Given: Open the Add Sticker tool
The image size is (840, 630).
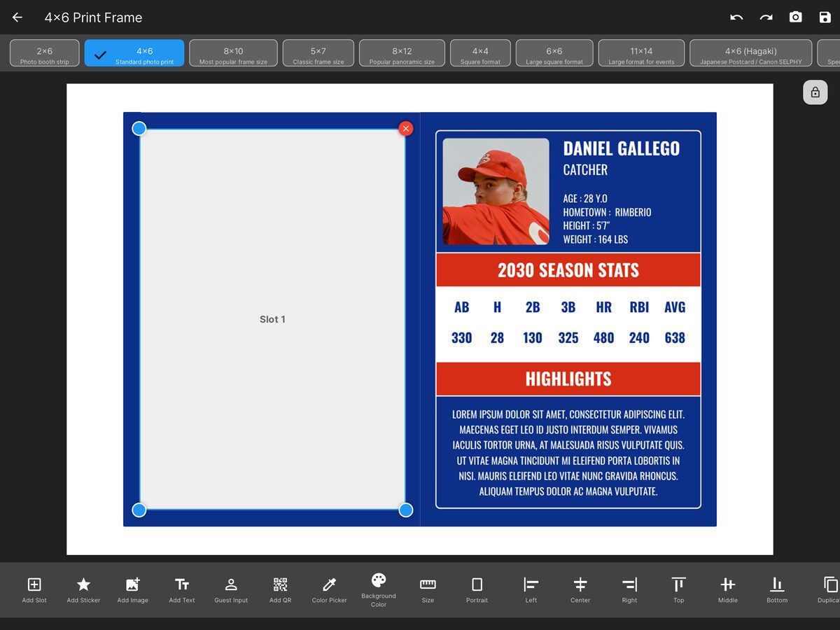Looking at the screenshot, I should point(83,590).
